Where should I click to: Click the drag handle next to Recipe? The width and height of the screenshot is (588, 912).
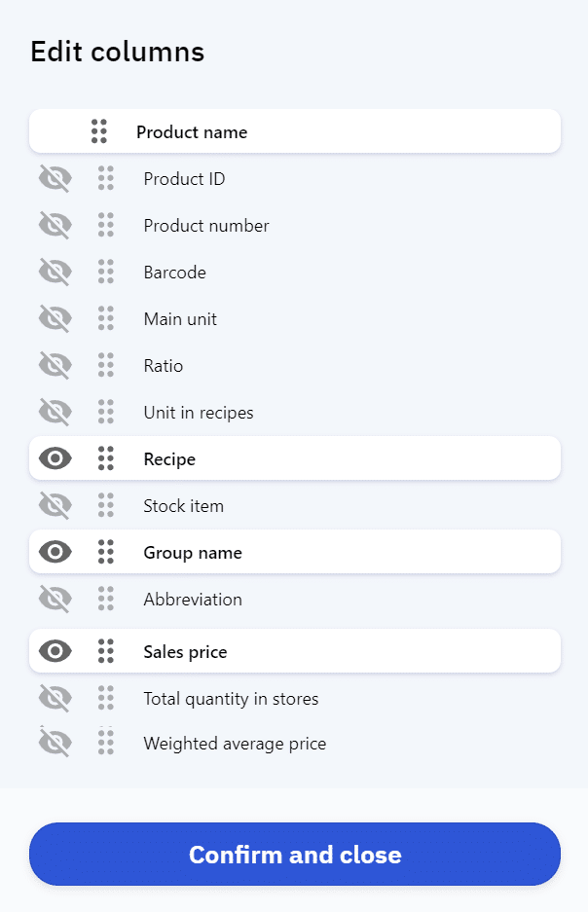click(x=106, y=459)
